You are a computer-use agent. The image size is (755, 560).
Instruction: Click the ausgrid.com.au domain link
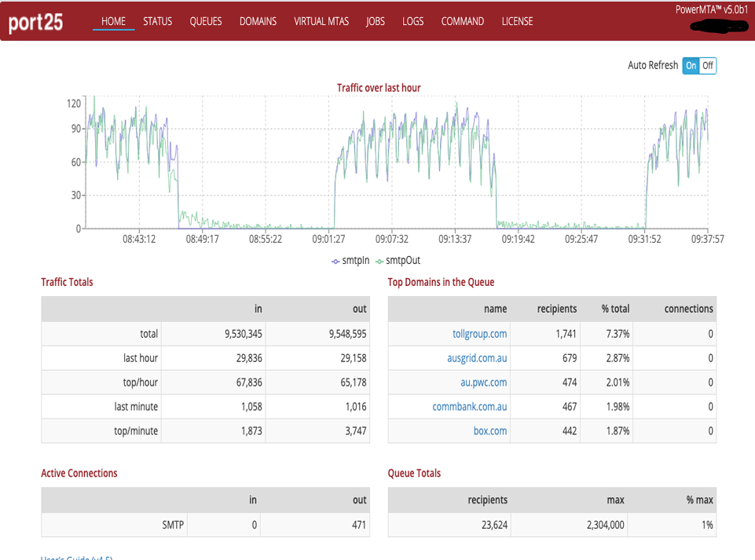tap(477, 358)
